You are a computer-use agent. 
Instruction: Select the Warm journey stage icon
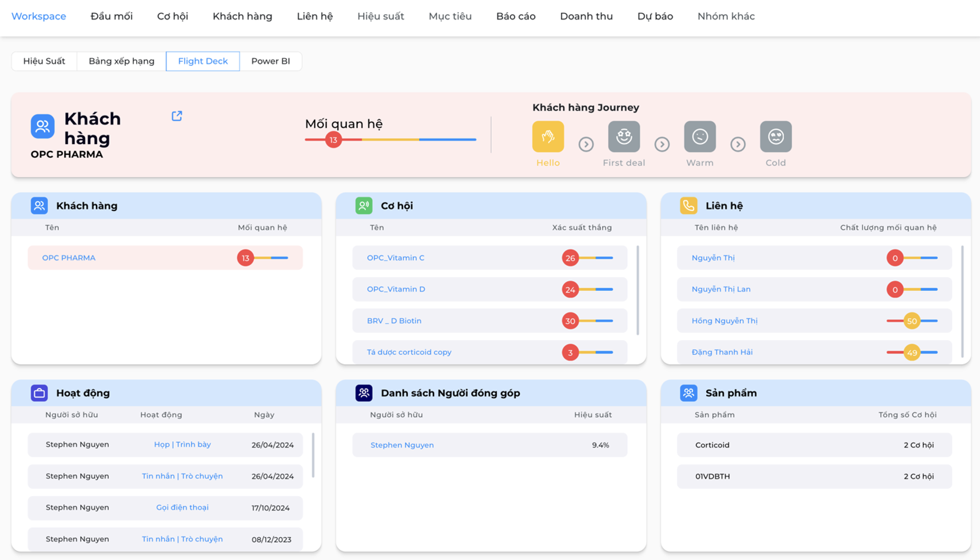coord(700,137)
